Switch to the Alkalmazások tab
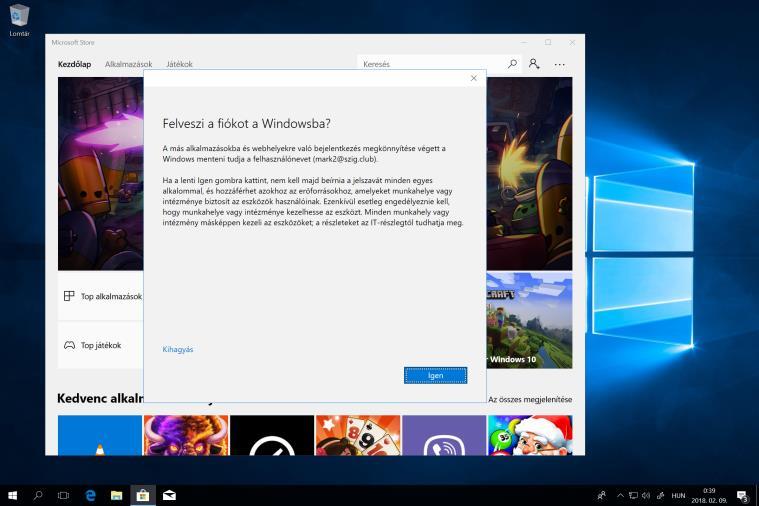Screen dimensions: 759x506 tap(128, 64)
